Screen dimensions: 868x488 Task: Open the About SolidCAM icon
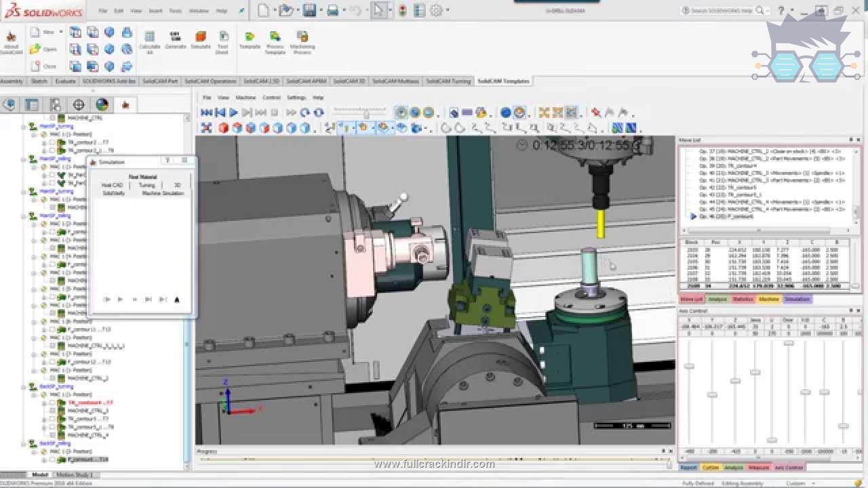11,42
